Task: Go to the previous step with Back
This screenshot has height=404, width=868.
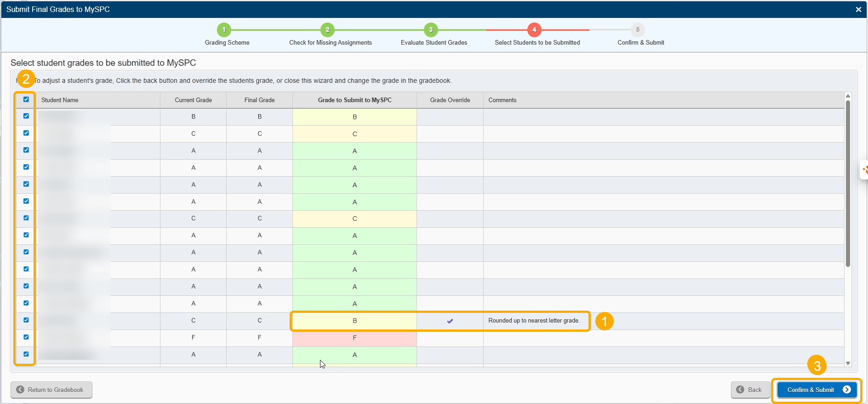Action: [750, 390]
